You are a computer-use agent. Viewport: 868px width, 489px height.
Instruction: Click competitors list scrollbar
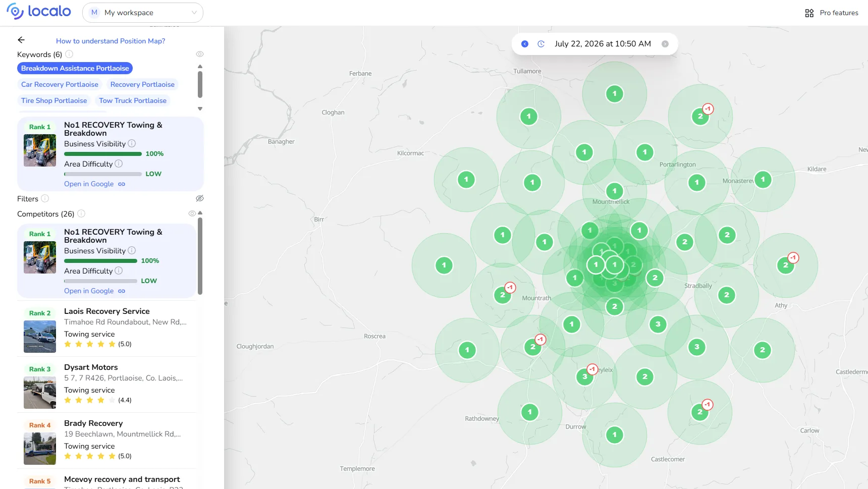pos(200,256)
